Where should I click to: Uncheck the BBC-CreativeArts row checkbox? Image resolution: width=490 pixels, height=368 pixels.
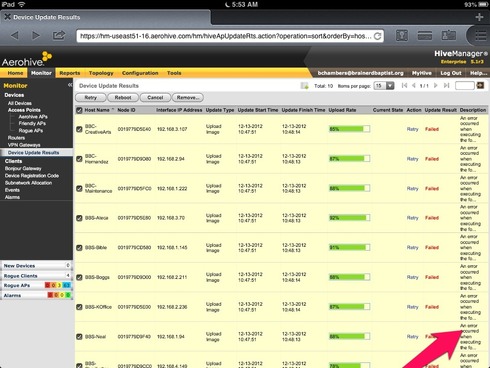[x=79, y=129]
